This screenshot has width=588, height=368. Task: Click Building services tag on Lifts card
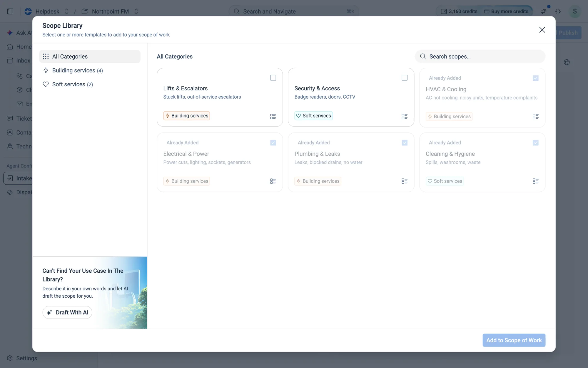(186, 116)
